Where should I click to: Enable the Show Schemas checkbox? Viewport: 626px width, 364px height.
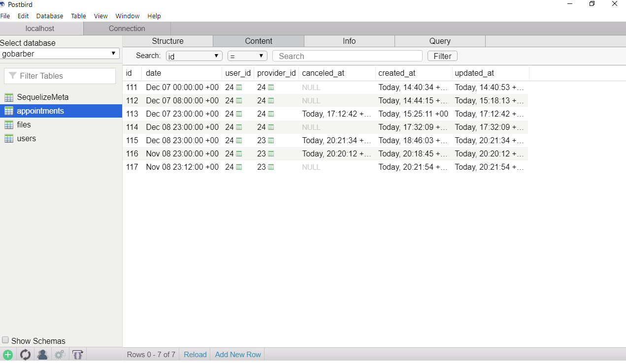click(5, 339)
